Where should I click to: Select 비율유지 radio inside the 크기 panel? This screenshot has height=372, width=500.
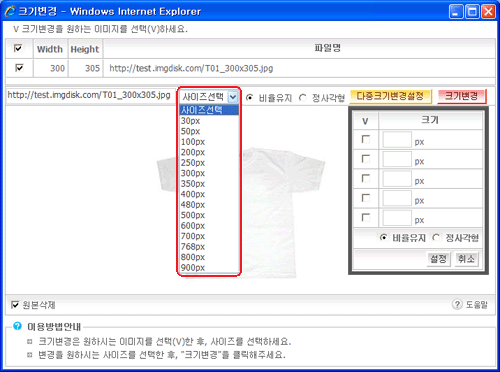pos(383,238)
